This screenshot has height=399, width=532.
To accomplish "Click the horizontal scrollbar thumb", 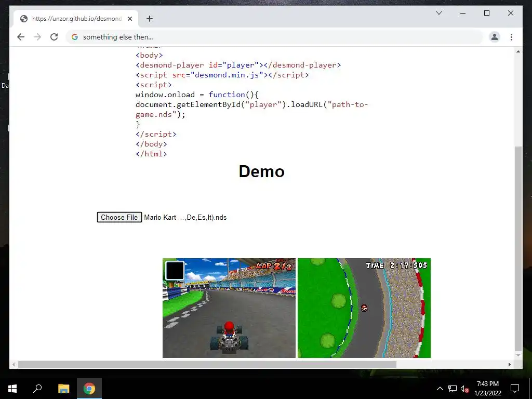I will [x=207, y=364].
